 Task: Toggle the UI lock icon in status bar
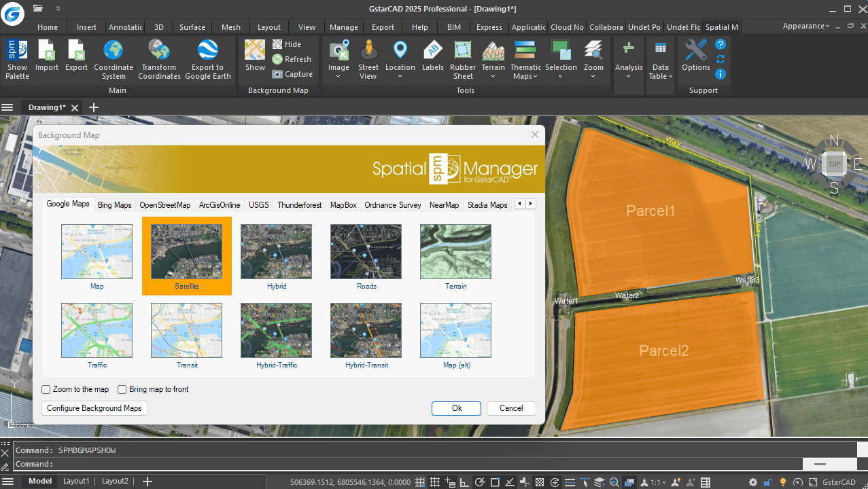(x=768, y=482)
